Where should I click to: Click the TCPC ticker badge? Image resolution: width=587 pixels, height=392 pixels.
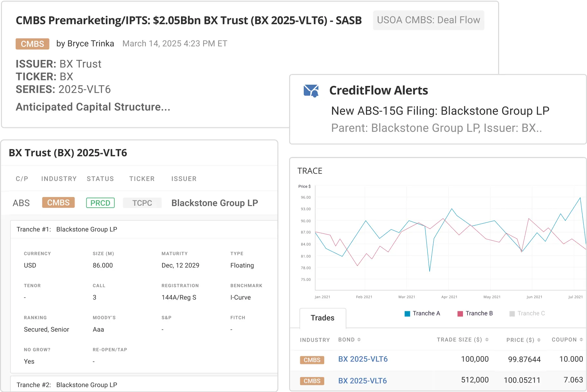coord(142,203)
